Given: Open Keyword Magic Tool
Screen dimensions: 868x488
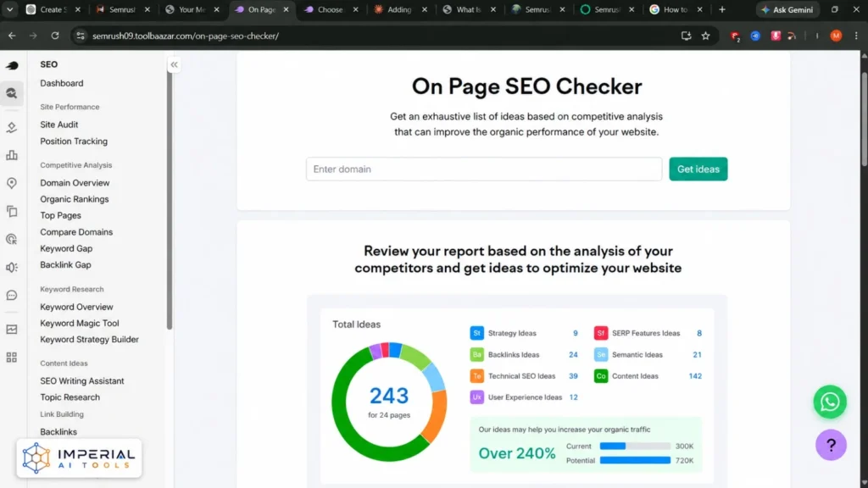Looking at the screenshot, I should pos(79,323).
